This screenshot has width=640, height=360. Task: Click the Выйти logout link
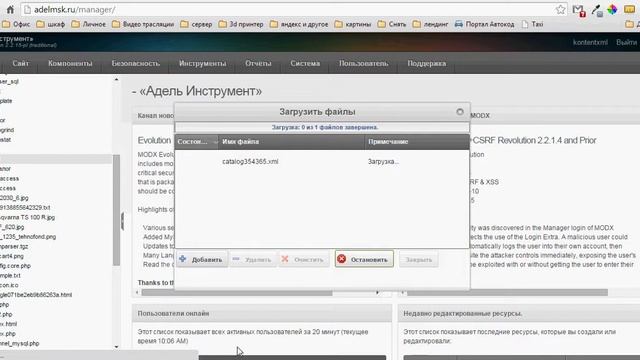[x=626, y=42]
